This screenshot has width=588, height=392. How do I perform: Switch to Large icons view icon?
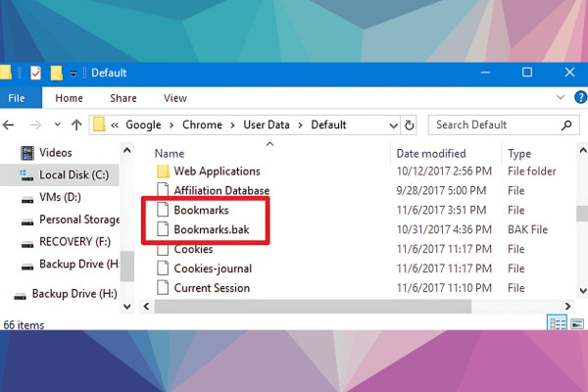[577, 323]
